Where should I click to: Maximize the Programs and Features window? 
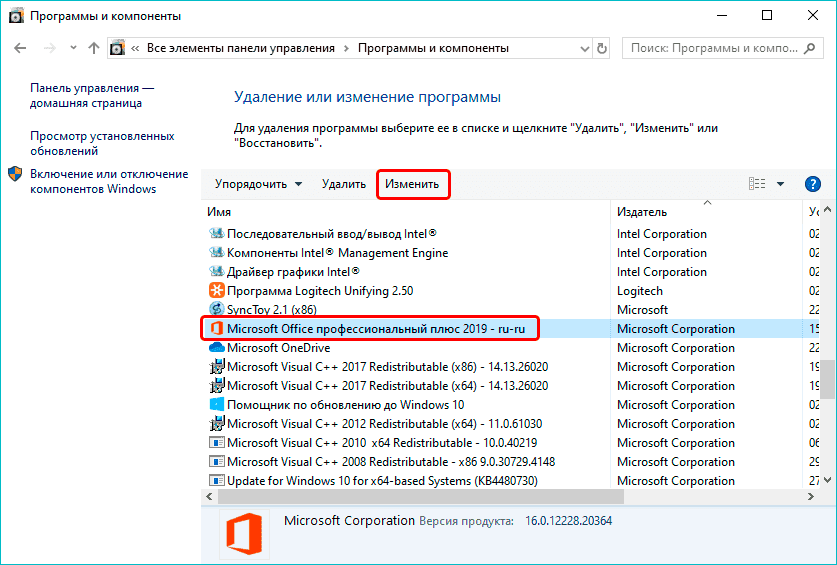(x=767, y=15)
